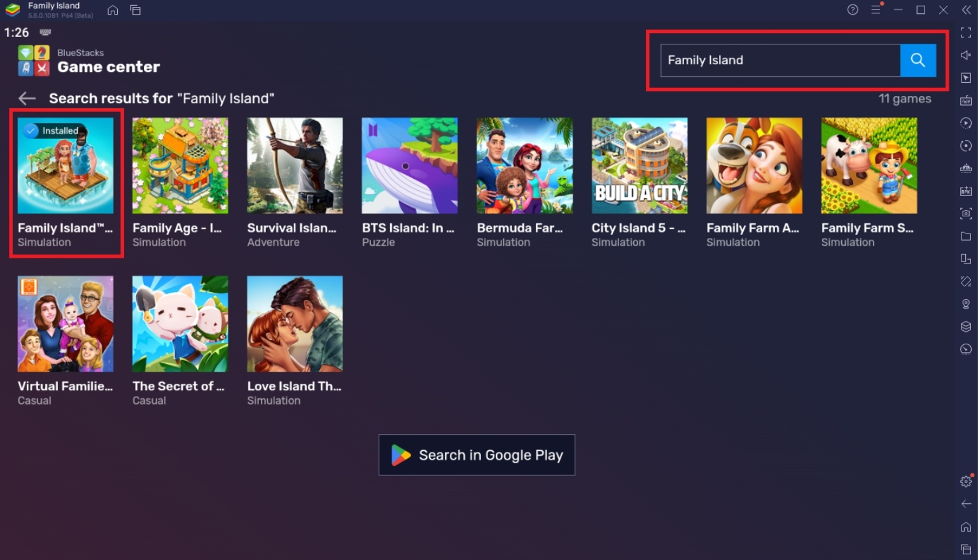The width and height of the screenshot is (978, 560).
Task: Open the help question mark icon
Action: 853,10
